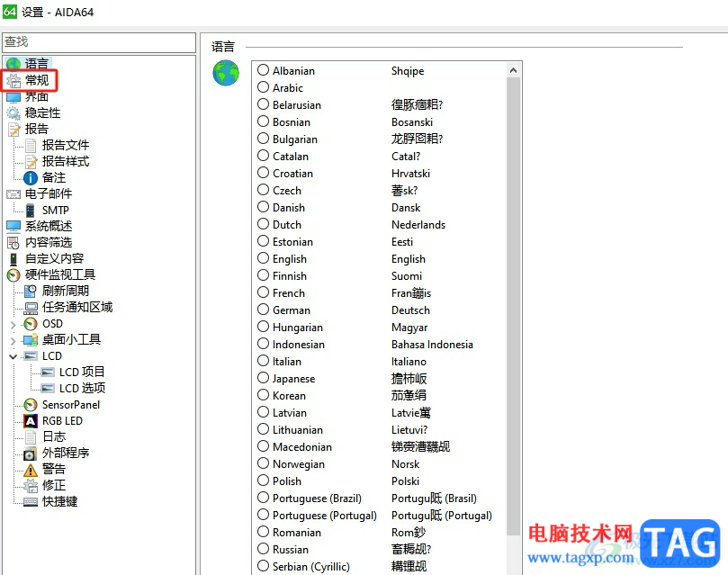Open the 报告文件 page icon
The width and height of the screenshot is (728, 575).
tap(31, 145)
